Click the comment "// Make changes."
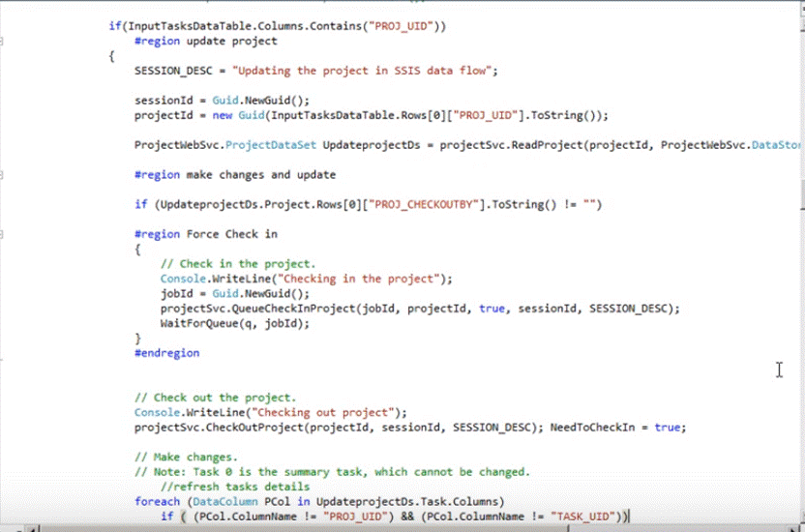805x532 pixels. (186, 458)
